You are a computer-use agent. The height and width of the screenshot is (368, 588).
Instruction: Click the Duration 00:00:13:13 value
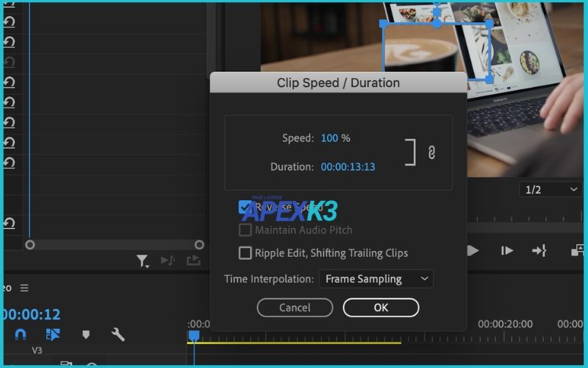(x=348, y=167)
